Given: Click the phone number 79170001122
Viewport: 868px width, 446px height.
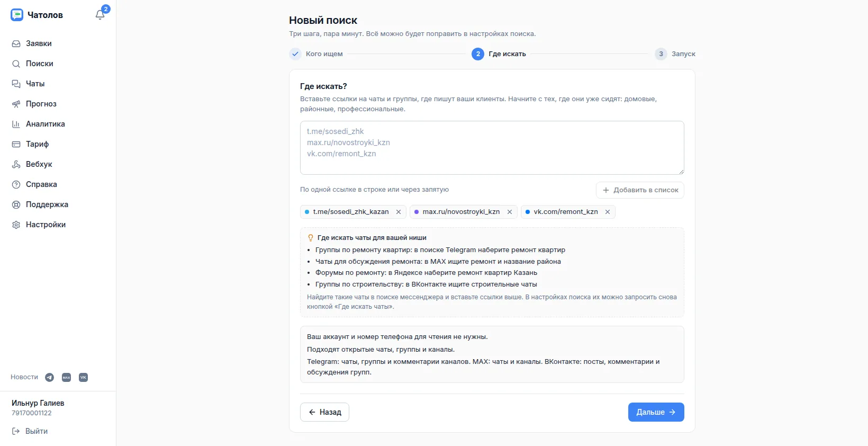Looking at the screenshot, I should pos(32,413).
